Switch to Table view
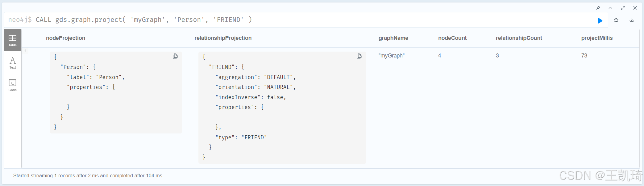Viewport: 644px width, 186px height. (13, 40)
